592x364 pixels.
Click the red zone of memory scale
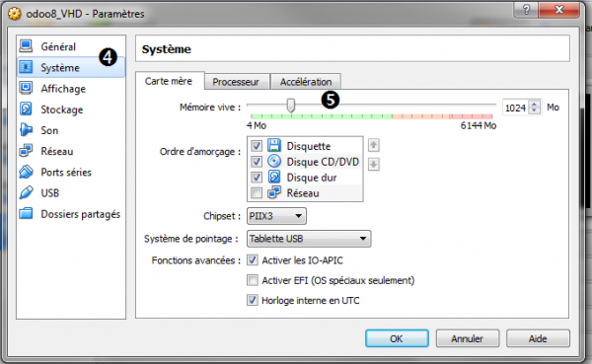click(x=471, y=116)
